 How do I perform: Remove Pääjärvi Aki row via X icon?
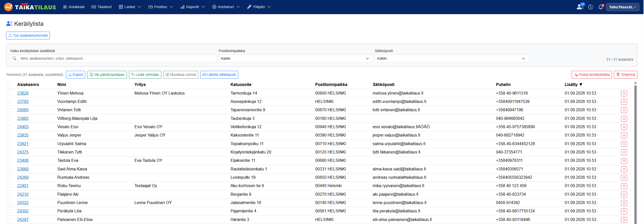[x=624, y=194]
